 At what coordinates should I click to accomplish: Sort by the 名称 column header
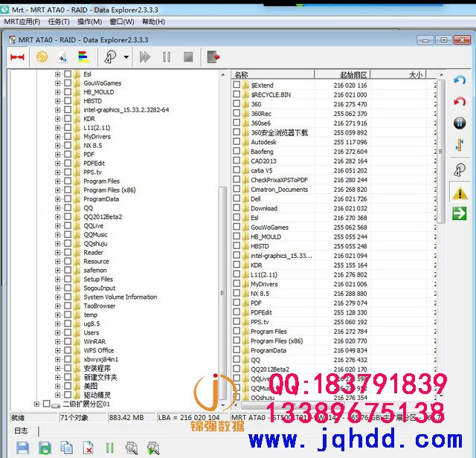pyautogui.click(x=273, y=74)
